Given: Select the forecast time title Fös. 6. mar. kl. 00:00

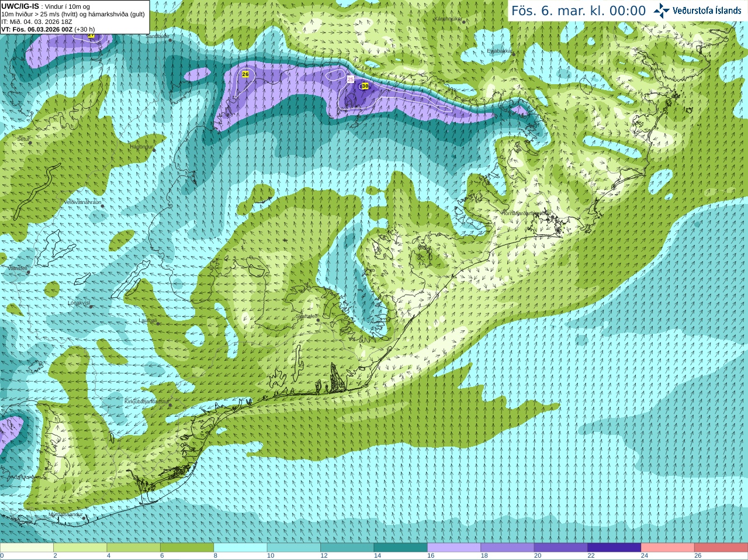Looking at the screenshot, I should 579,11.
